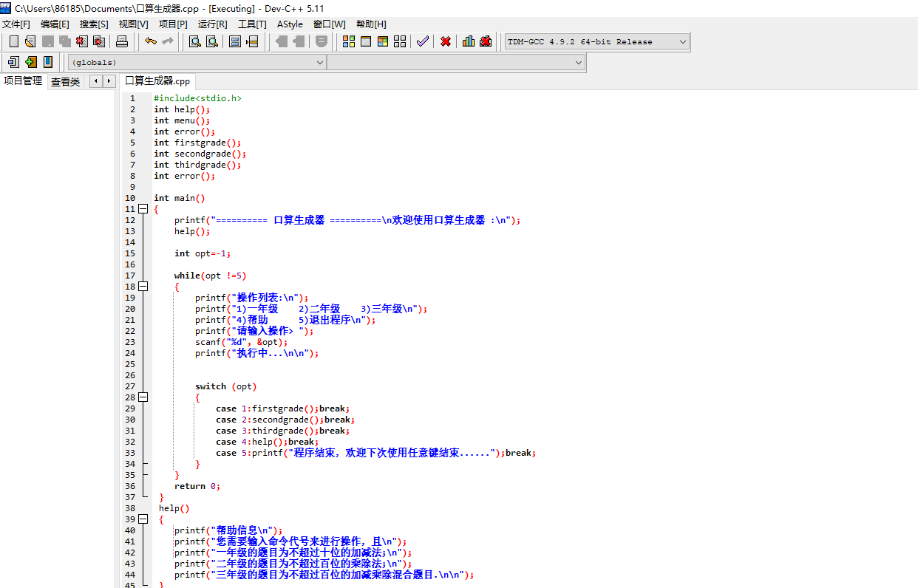
Task: Open the AStyle menu
Action: click(x=290, y=24)
